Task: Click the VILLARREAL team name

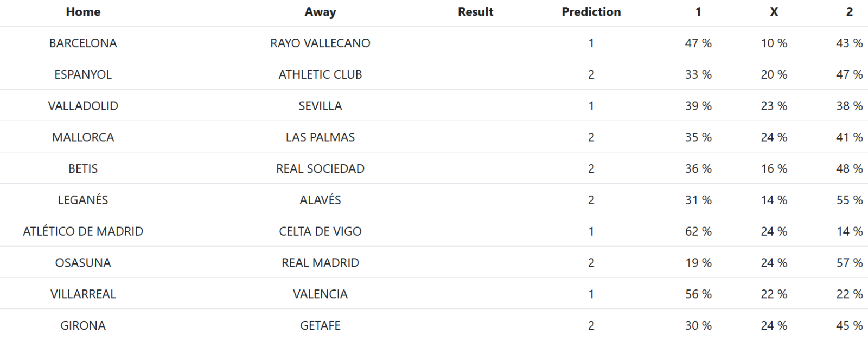Action: pyautogui.click(x=83, y=294)
